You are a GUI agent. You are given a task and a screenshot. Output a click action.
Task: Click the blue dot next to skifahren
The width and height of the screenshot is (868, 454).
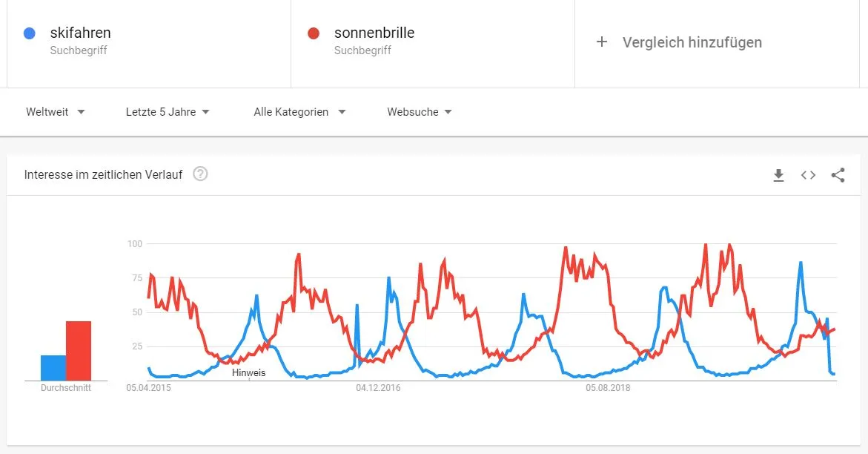[x=28, y=33]
